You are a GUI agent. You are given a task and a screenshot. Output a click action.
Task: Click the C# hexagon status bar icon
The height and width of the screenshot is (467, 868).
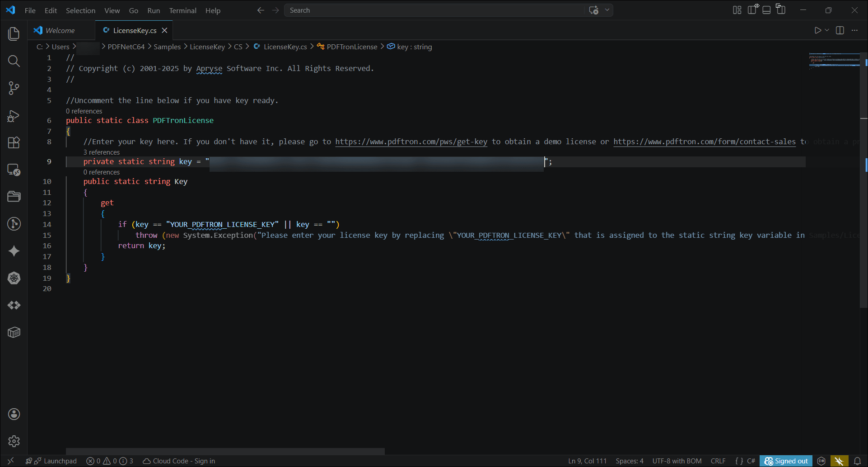pyautogui.click(x=821, y=461)
